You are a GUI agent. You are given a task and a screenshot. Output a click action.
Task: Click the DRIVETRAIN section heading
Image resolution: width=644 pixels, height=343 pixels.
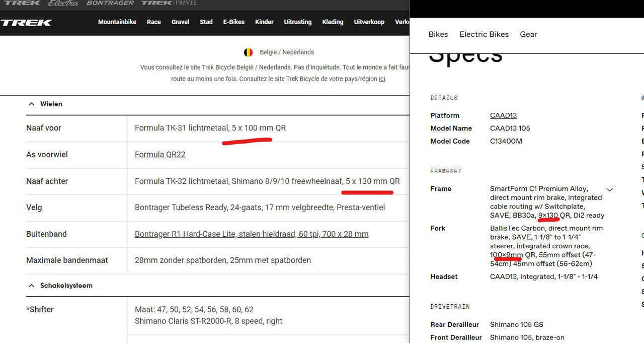(x=450, y=307)
